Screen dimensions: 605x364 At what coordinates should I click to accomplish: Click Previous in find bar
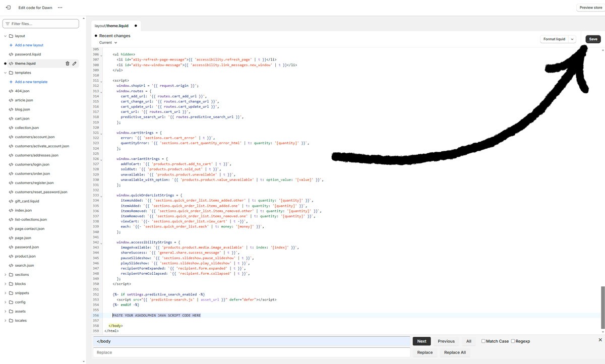coord(446,341)
